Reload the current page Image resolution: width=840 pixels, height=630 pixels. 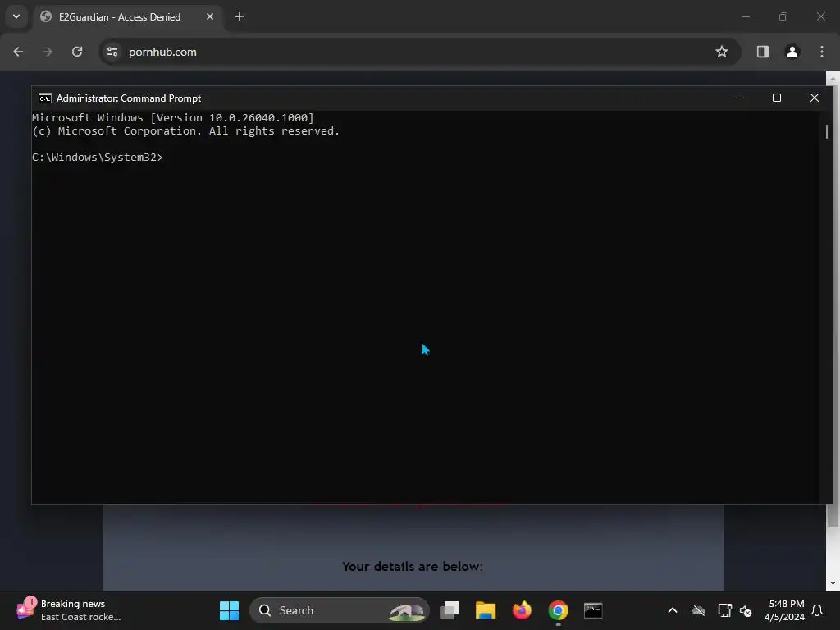coord(77,52)
